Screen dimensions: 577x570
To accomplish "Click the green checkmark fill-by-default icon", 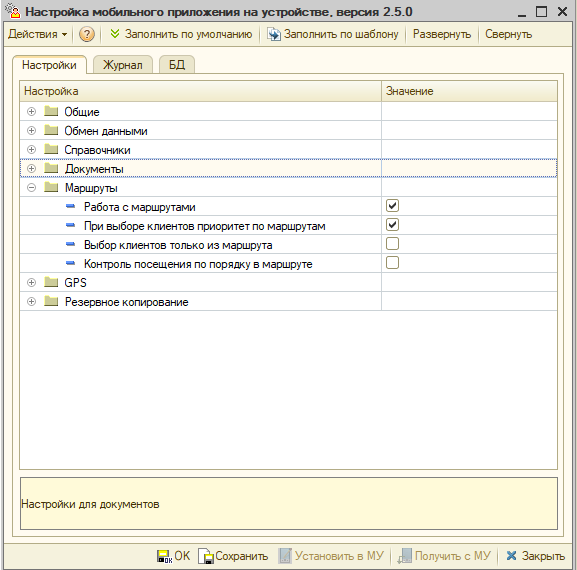I will click(x=115, y=34).
